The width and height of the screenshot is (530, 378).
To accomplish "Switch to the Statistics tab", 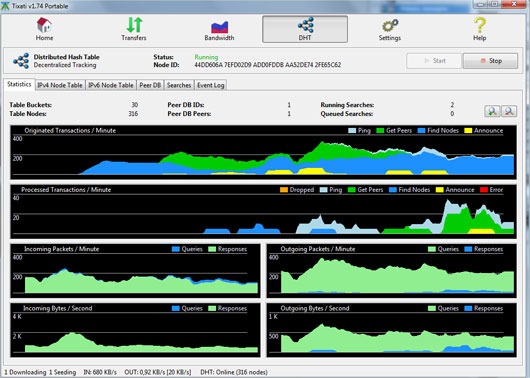I will click(19, 84).
